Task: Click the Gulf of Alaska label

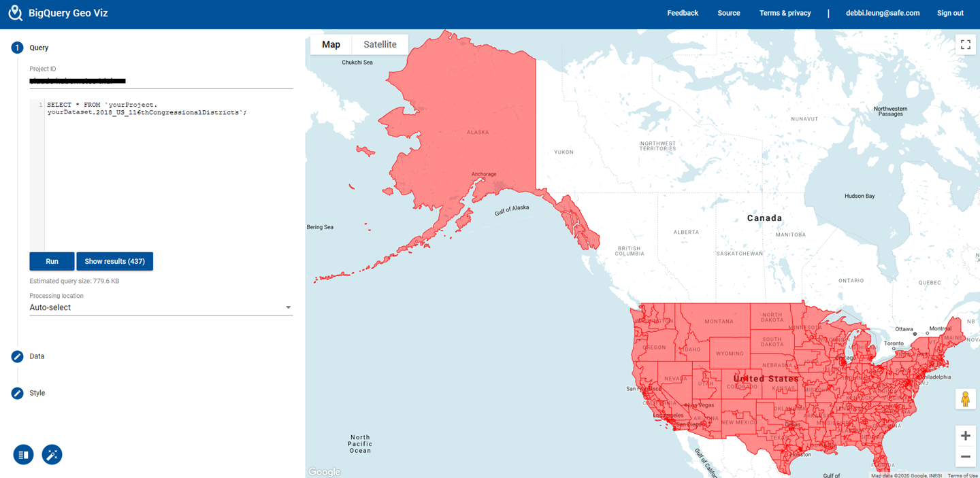Action: pos(512,210)
